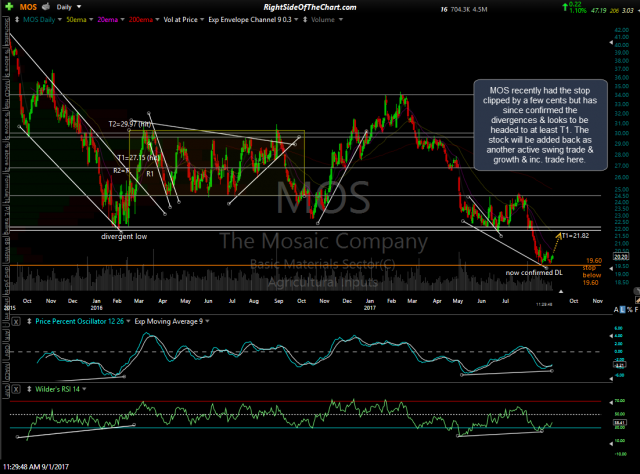Click the T2=29.97 (hit) annotation

pos(130,124)
